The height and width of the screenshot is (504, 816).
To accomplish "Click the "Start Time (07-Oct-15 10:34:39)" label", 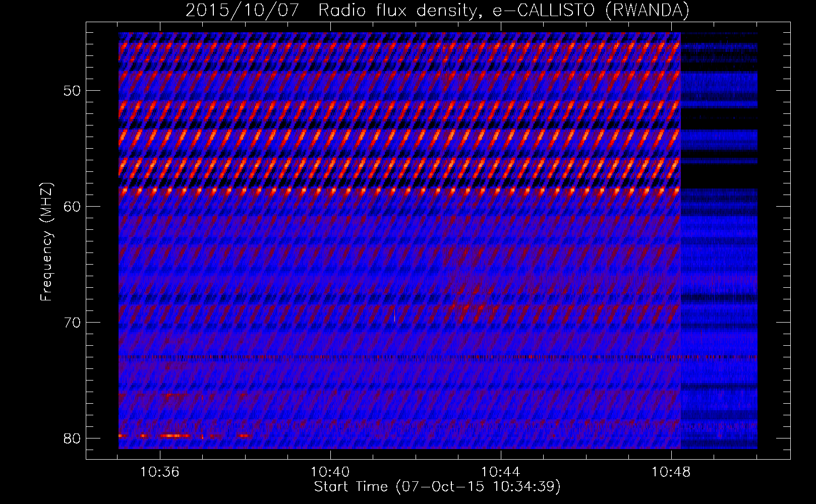I will point(437,487).
